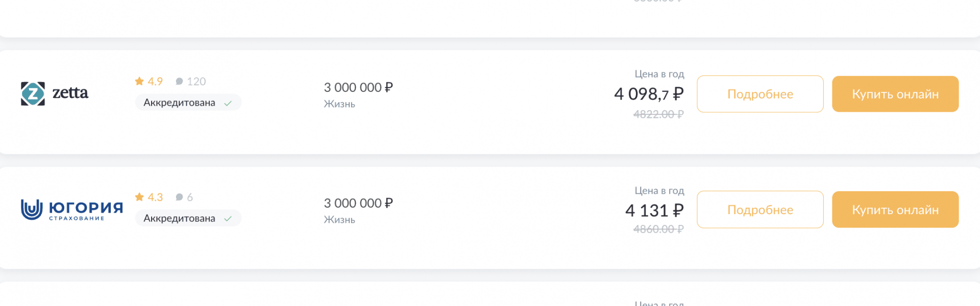Open Zetta's reviews comment icon
The image size is (980, 306).
tap(179, 82)
